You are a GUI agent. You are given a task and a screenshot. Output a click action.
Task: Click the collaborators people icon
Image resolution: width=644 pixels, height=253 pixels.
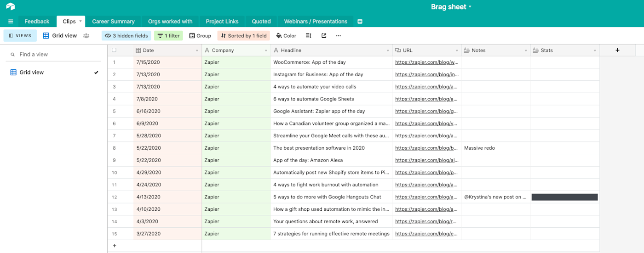[x=86, y=36]
